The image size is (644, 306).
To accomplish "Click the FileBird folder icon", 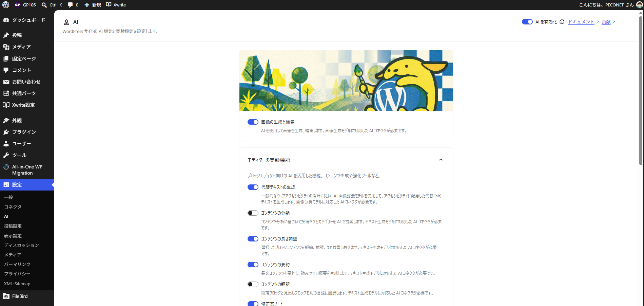I will [x=6, y=296].
